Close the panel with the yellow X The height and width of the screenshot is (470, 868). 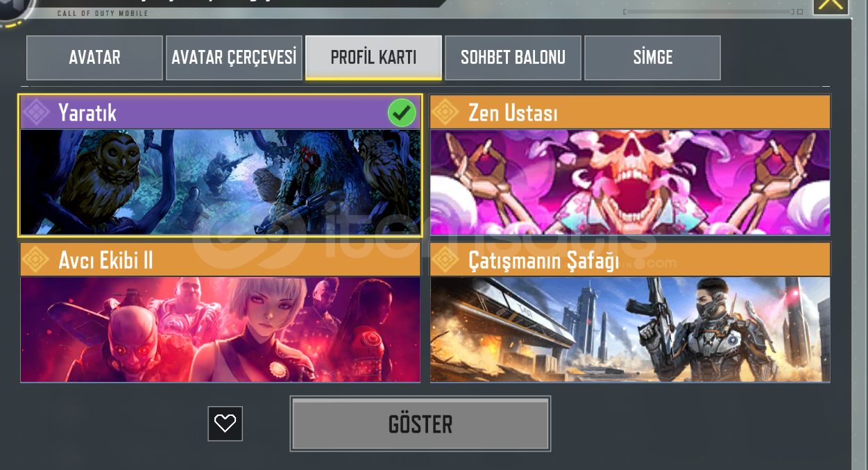pos(831,6)
